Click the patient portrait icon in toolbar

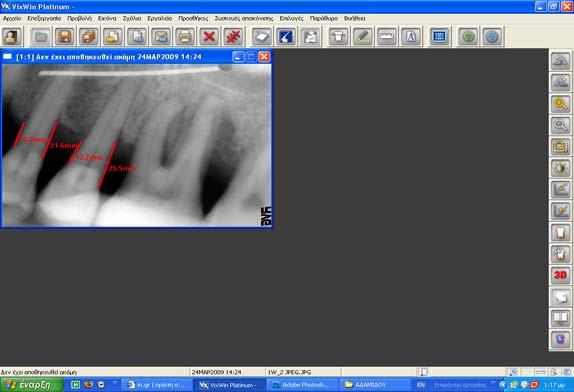point(12,37)
